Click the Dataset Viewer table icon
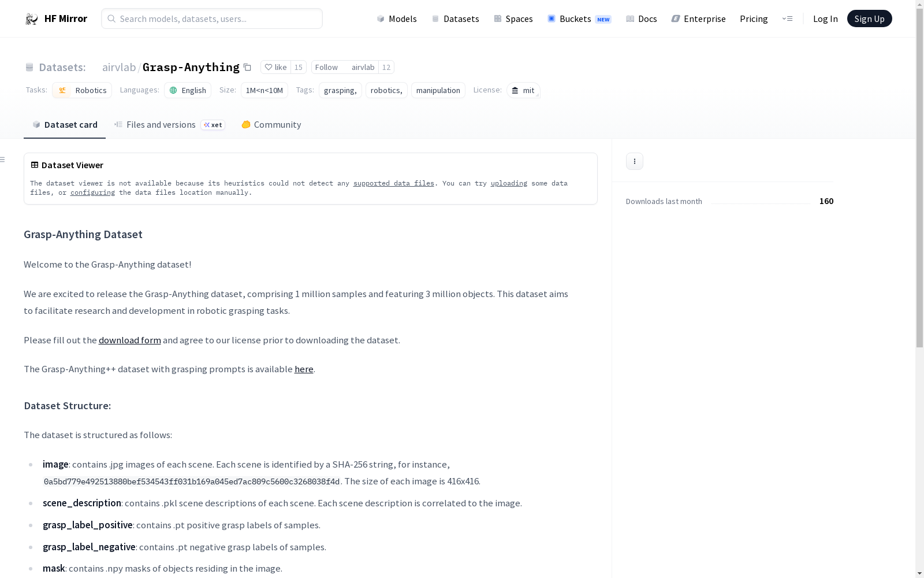Viewport: 924px width, 578px height. tap(35, 165)
